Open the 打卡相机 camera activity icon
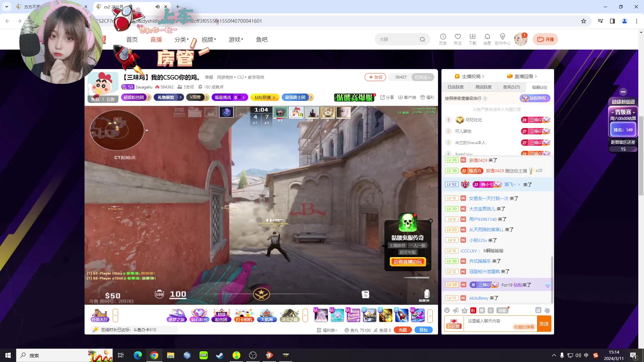 click(244, 315)
